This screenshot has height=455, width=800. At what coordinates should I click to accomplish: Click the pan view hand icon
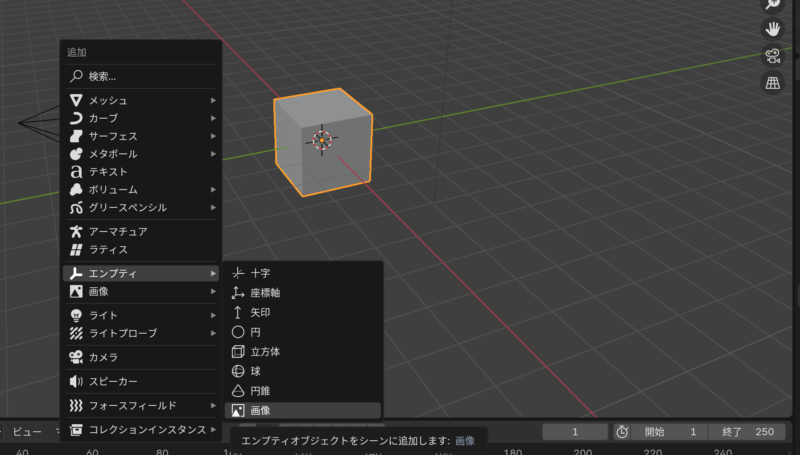772,29
